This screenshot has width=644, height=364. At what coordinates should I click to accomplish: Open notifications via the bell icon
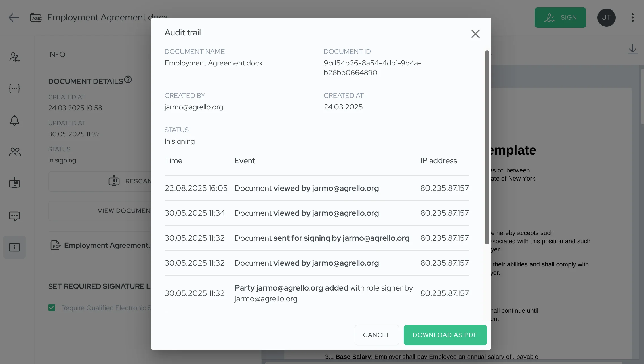click(14, 120)
